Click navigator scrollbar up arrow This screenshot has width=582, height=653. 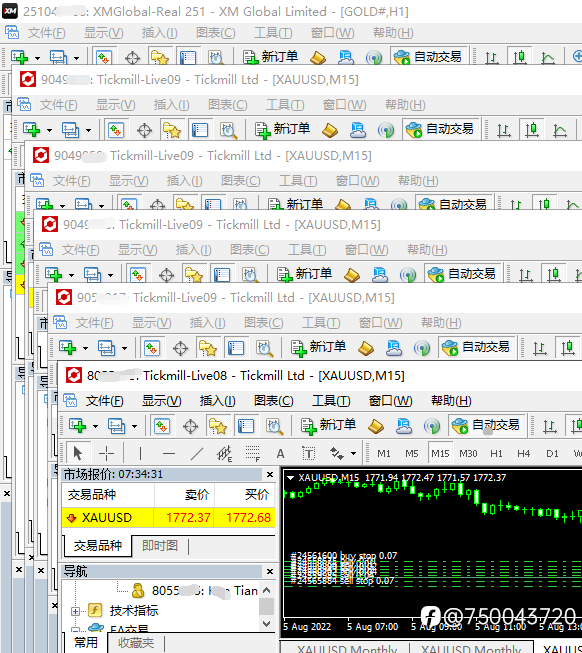(266, 591)
